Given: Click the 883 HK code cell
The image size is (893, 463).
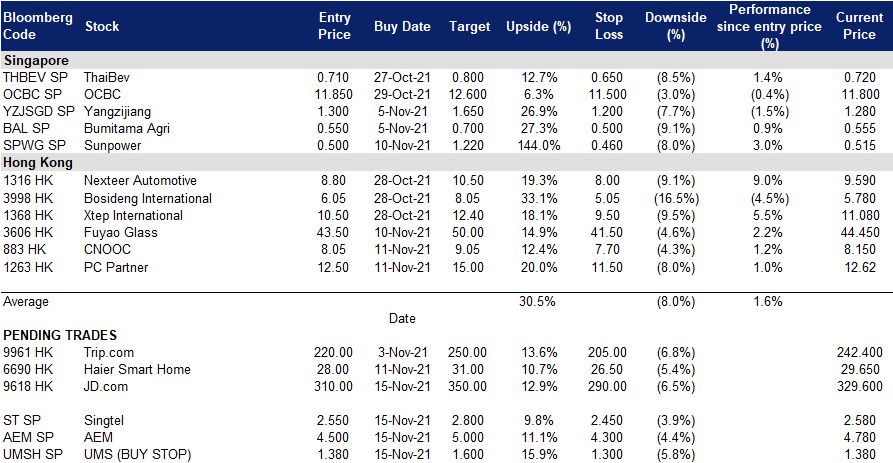Looking at the screenshot, I should (24, 249).
